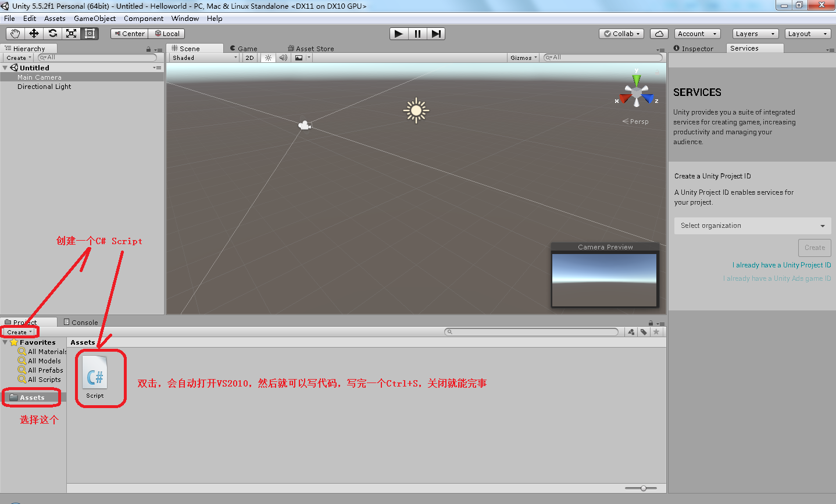This screenshot has width=836, height=504.
Task: Open the Layout dropdown
Action: [808, 34]
